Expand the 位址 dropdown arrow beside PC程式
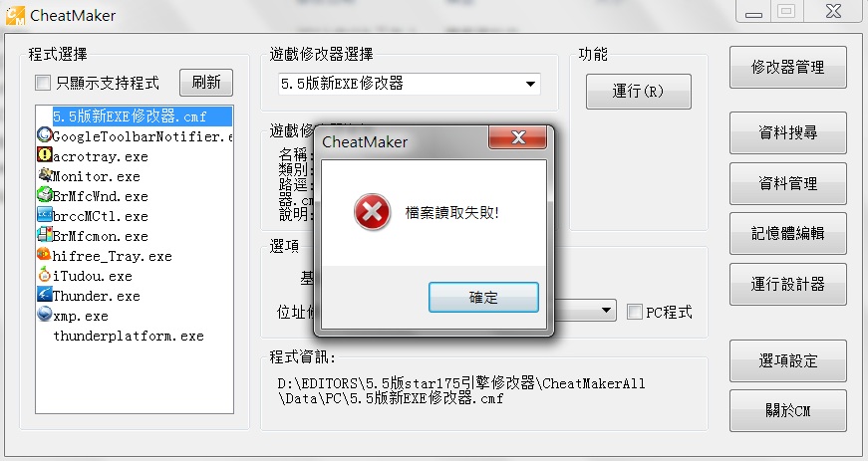The image size is (868, 461). pos(607,311)
